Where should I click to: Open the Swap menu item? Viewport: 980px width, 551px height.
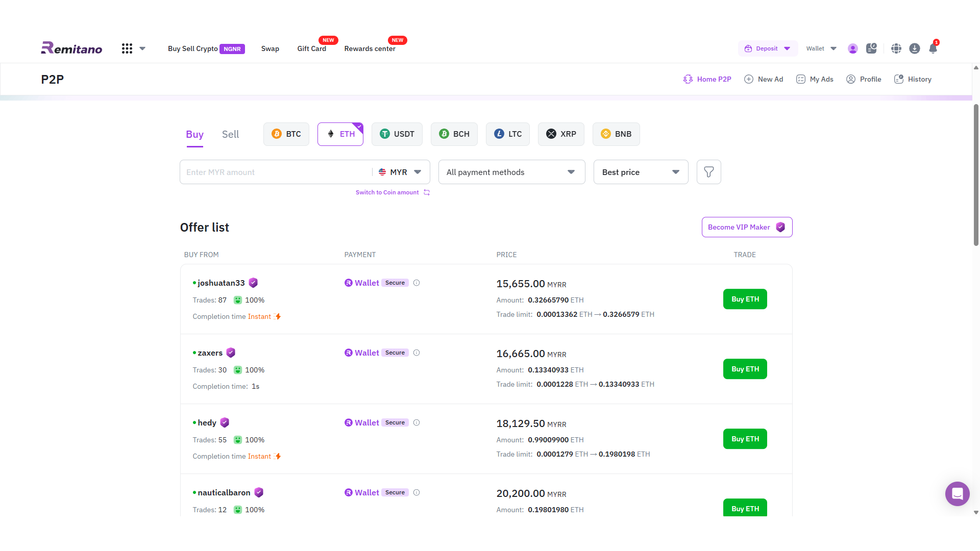tap(270, 48)
